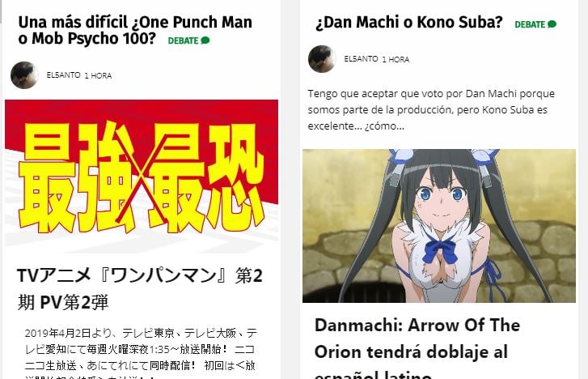Open the TVアニメ ワンパンマン 第2期 PV headline
Image resolution: width=588 pixels, height=379 pixels.
(x=140, y=289)
